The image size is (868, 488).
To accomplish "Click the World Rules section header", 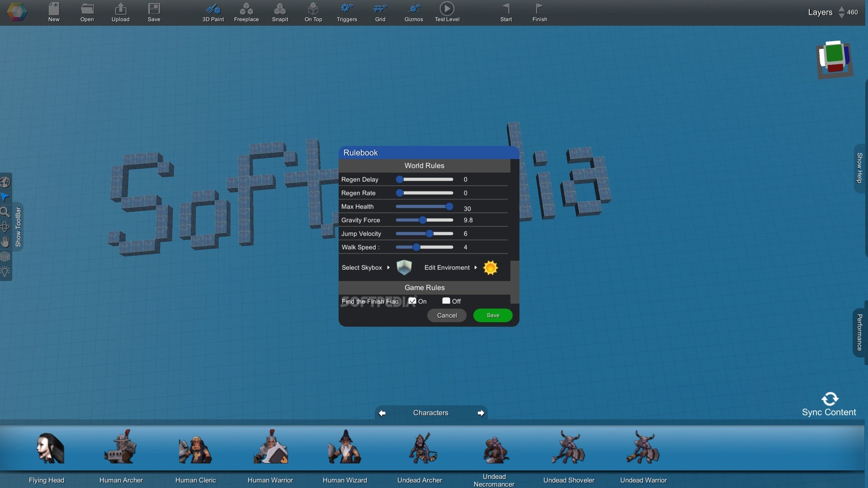I will pos(425,166).
